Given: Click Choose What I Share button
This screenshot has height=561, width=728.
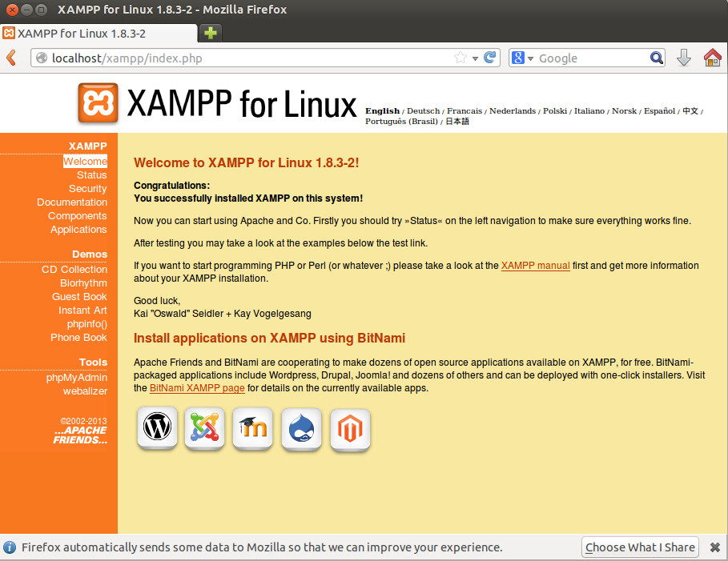Looking at the screenshot, I should (640, 547).
